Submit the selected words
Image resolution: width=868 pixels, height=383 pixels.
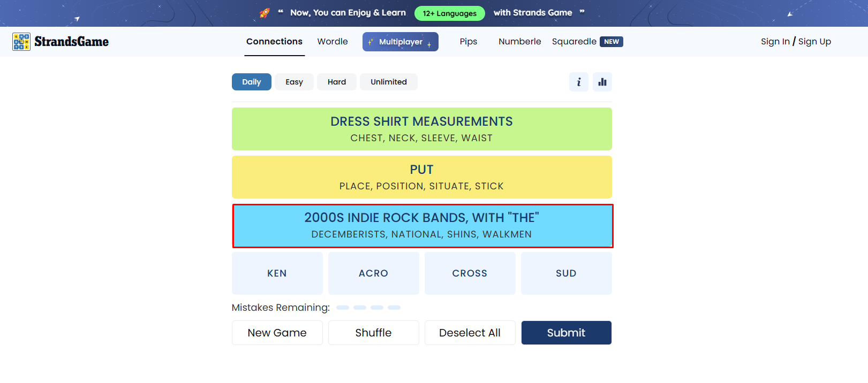(x=567, y=333)
